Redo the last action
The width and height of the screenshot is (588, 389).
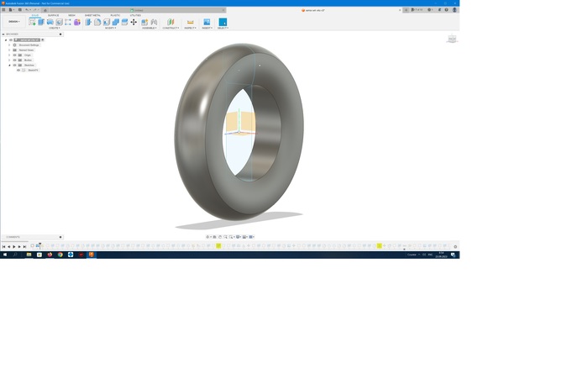coord(35,10)
